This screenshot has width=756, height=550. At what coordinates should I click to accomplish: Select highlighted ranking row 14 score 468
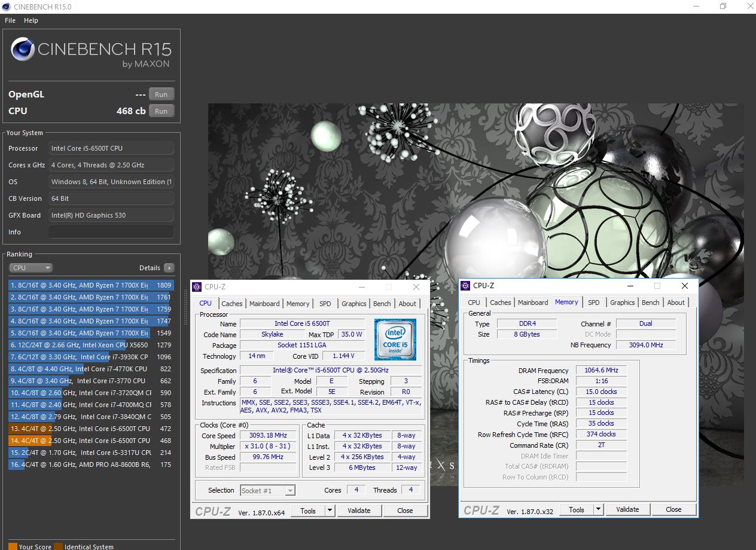click(x=91, y=441)
